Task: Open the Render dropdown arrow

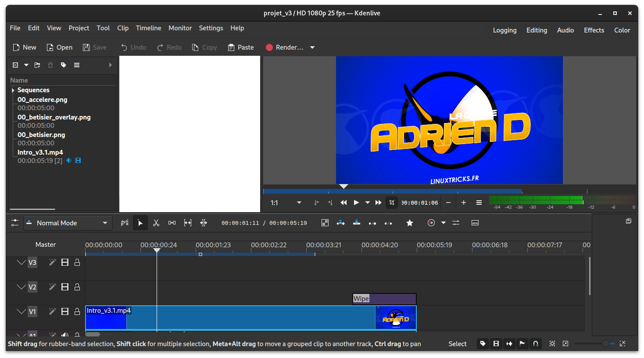Action: (312, 47)
